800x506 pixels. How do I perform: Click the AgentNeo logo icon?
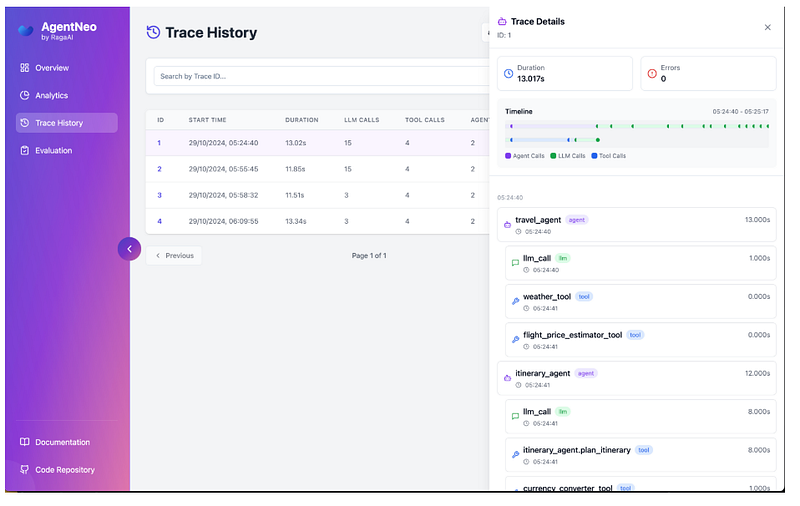(x=26, y=31)
